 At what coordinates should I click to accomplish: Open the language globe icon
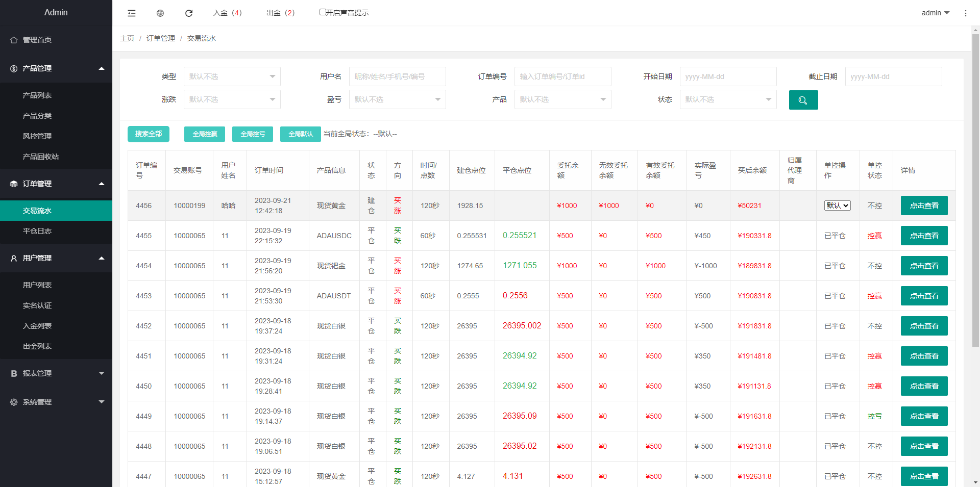[x=160, y=13]
